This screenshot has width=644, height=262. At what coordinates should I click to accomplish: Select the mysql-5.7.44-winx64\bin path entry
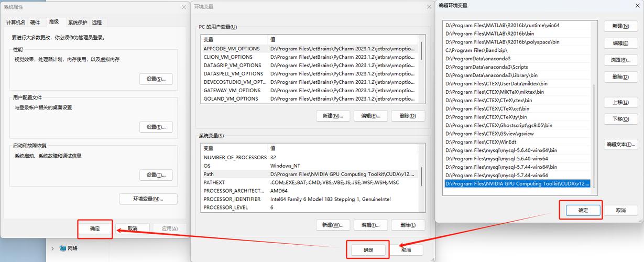[x=517, y=167]
